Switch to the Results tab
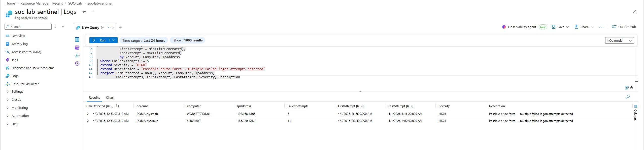644x150 pixels. (x=94, y=97)
